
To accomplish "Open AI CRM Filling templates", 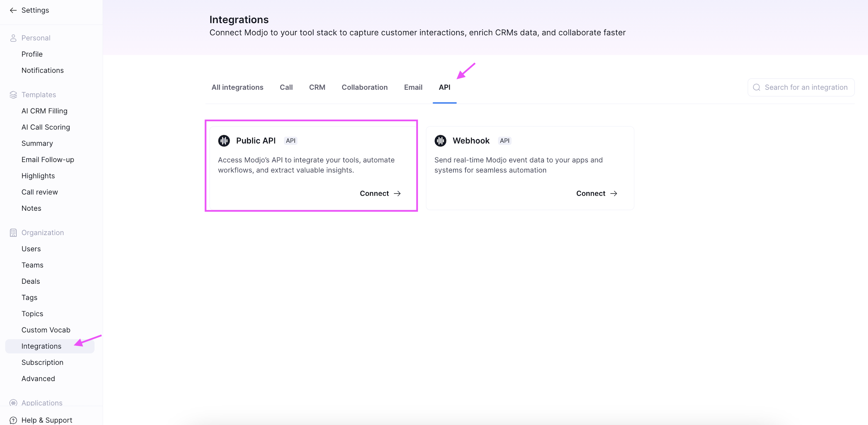I will pyautogui.click(x=44, y=111).
